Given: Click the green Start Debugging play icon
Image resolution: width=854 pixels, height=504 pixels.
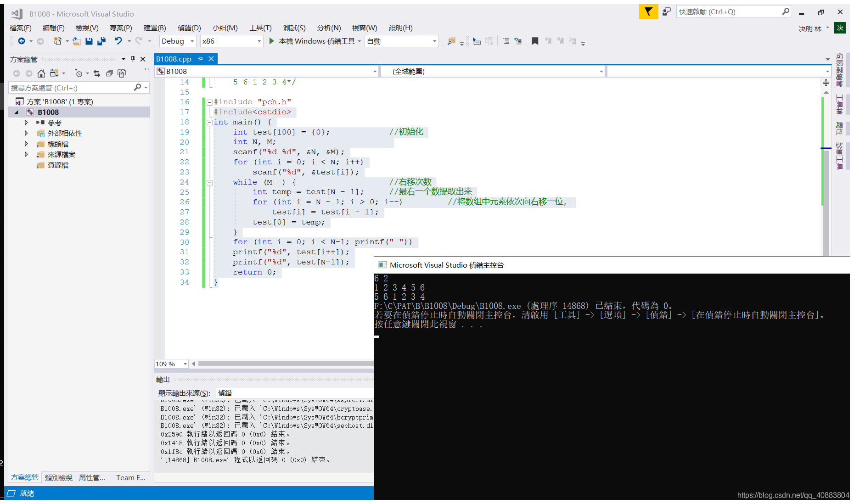Looking at the screenshot, I should click(271, 41).
